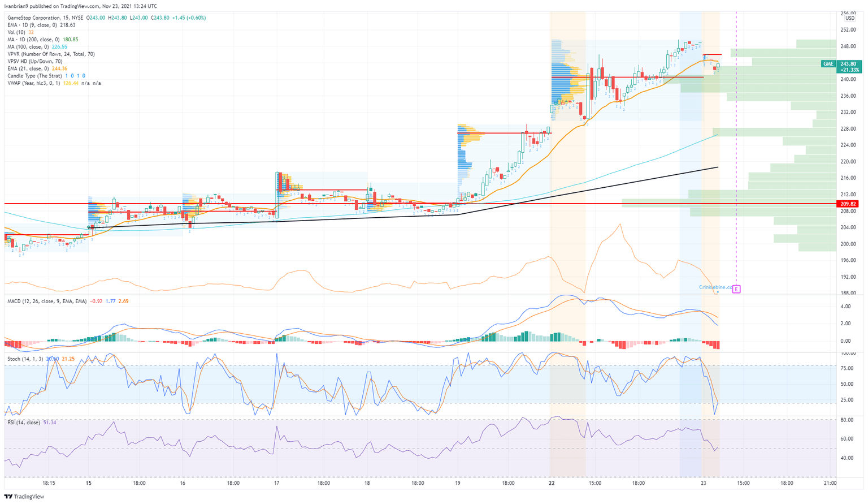Click the 220.00 price scale label

848,162
